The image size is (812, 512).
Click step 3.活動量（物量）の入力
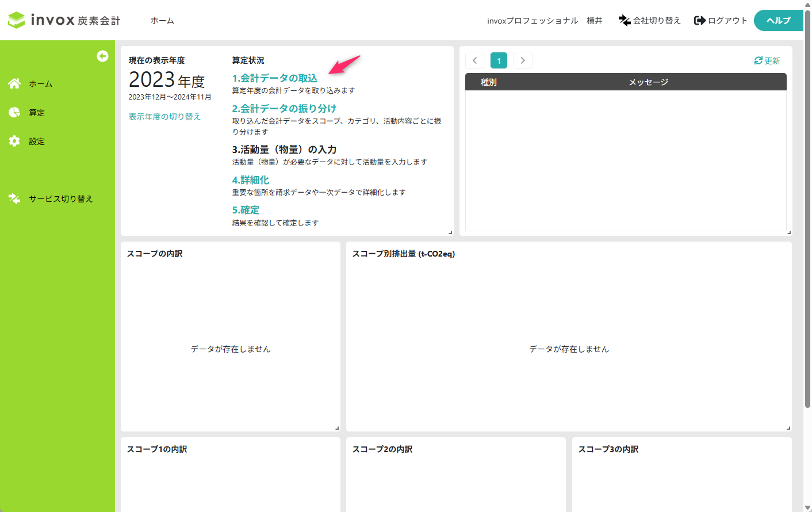tap(284, 150)
